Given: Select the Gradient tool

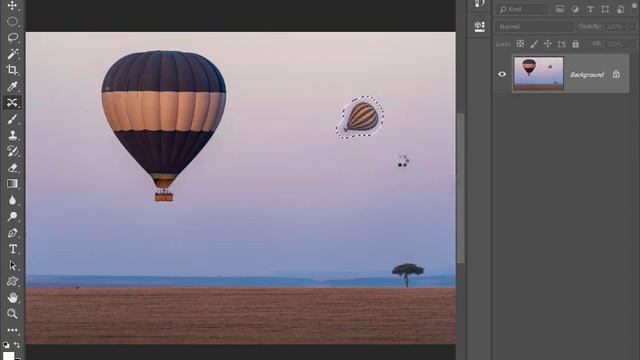Looking at the screenshot, I should click(12, 184).
